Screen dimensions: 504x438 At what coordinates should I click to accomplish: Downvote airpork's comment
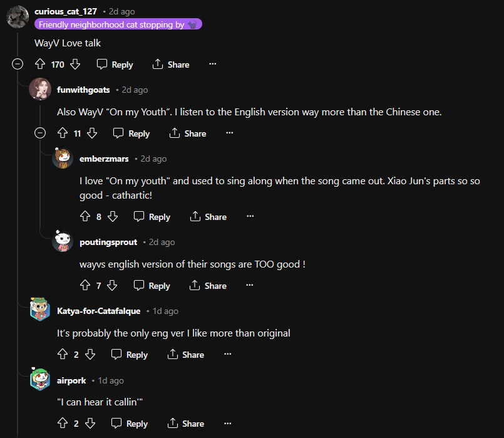point(90,424)
